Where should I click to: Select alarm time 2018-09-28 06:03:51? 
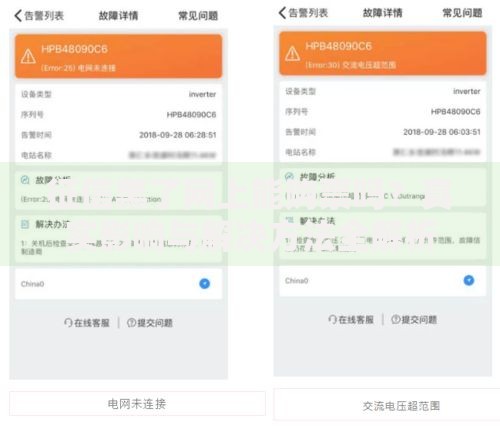pyautogui.click(x=442, y=132)
